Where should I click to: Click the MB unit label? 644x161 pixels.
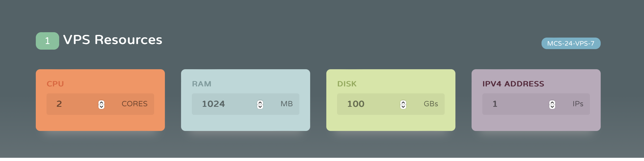coord(286,104)
